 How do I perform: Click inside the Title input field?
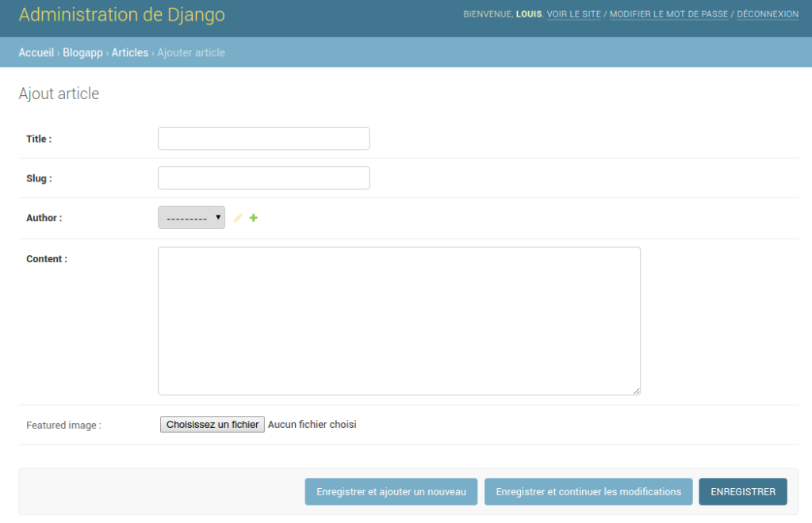[263, 138]
